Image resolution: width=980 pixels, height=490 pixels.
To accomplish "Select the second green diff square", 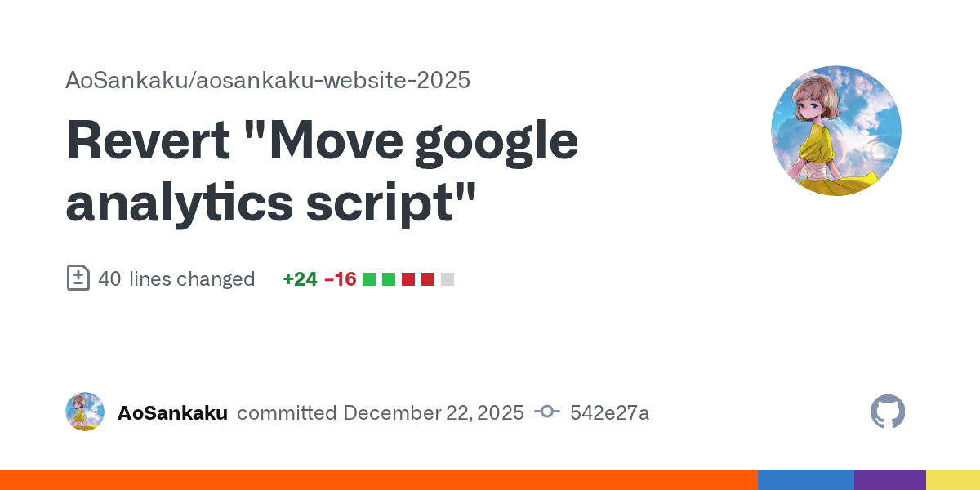I will [389, 279].
